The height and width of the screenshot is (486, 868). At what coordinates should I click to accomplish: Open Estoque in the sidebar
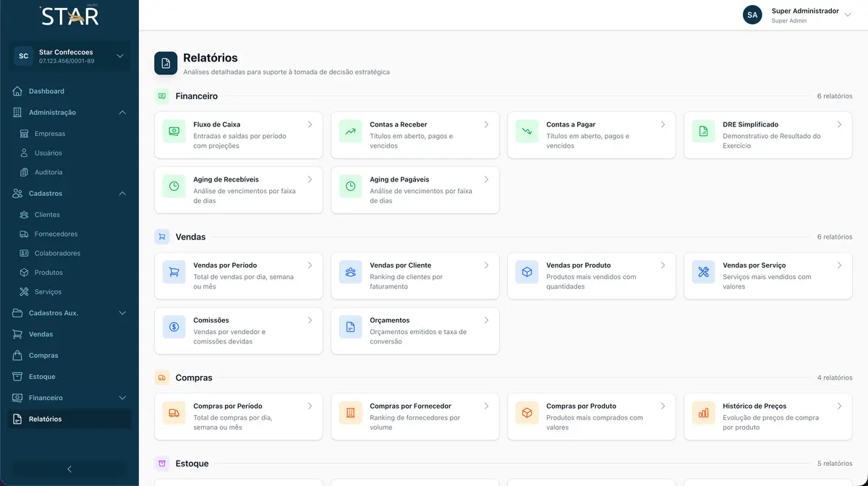pos(42,377)
